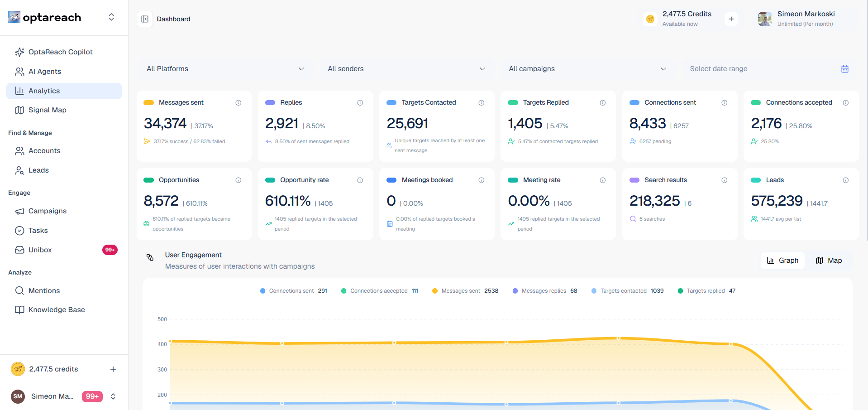This screenshot has height=410, width=868.
Task: Expand the Simeon Ma... user menu chevrons
Action: [x=113, y=396]
